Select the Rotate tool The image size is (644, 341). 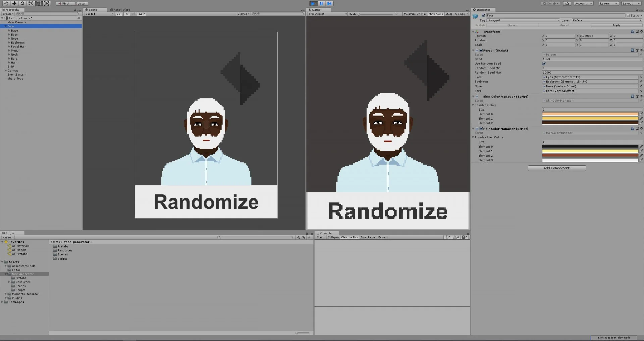tap(22, 3)
